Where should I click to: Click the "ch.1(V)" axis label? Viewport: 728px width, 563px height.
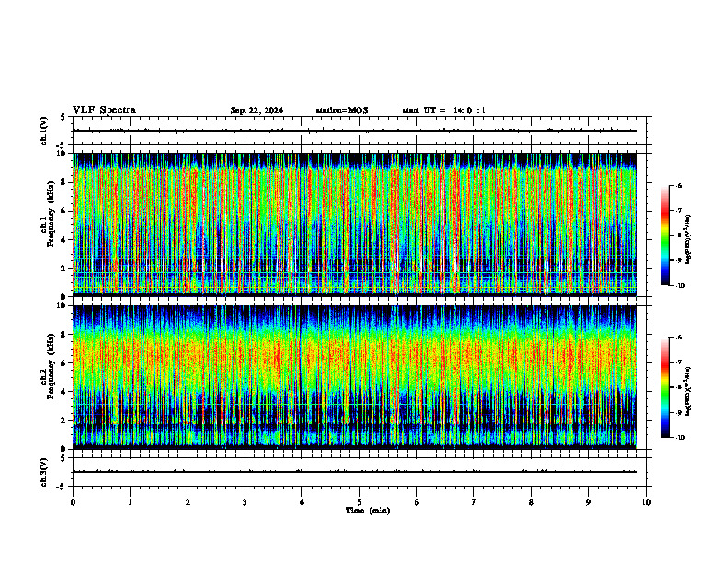(x=43, y=131)
